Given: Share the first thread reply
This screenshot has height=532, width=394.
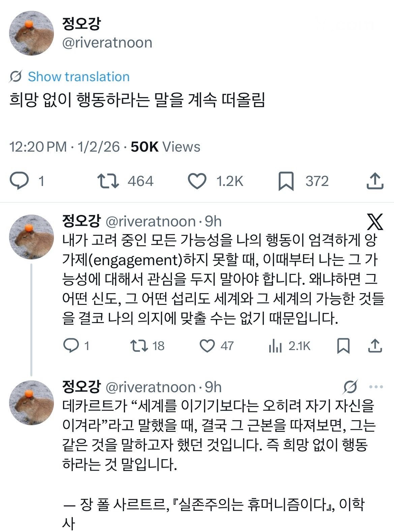Looking at the screenshot, I should click(x=374, y=346).
